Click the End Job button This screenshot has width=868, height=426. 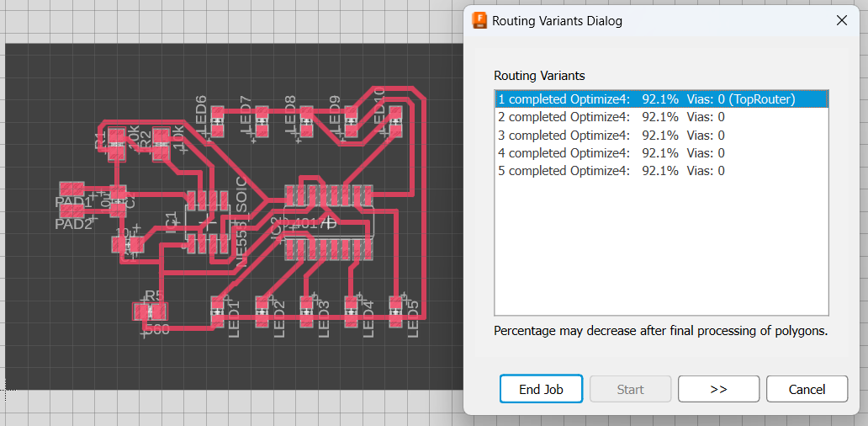click(541, 389)
